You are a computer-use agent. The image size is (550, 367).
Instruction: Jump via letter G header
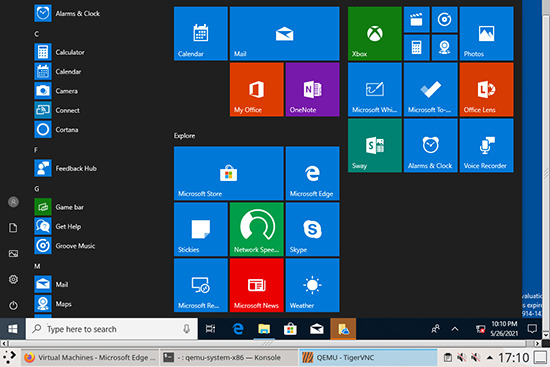pos(36,189)
